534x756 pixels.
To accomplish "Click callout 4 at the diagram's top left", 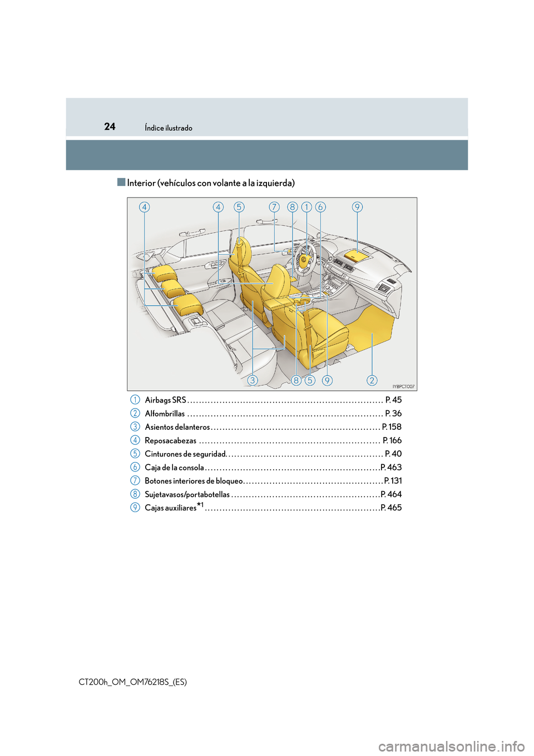I will pyautogui.click(x=145, y=207).
